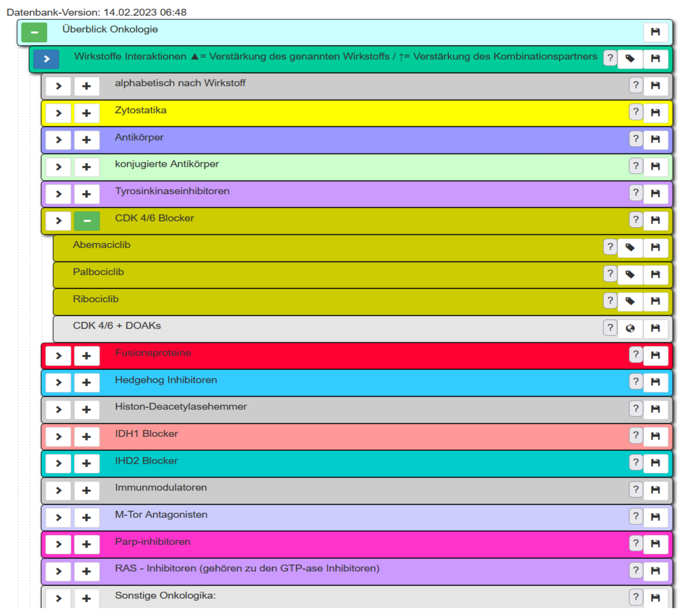This screenshot has width=684, height=616.
Task: Open the tag icon for Abemaciclib
Action: click(630, 247)
